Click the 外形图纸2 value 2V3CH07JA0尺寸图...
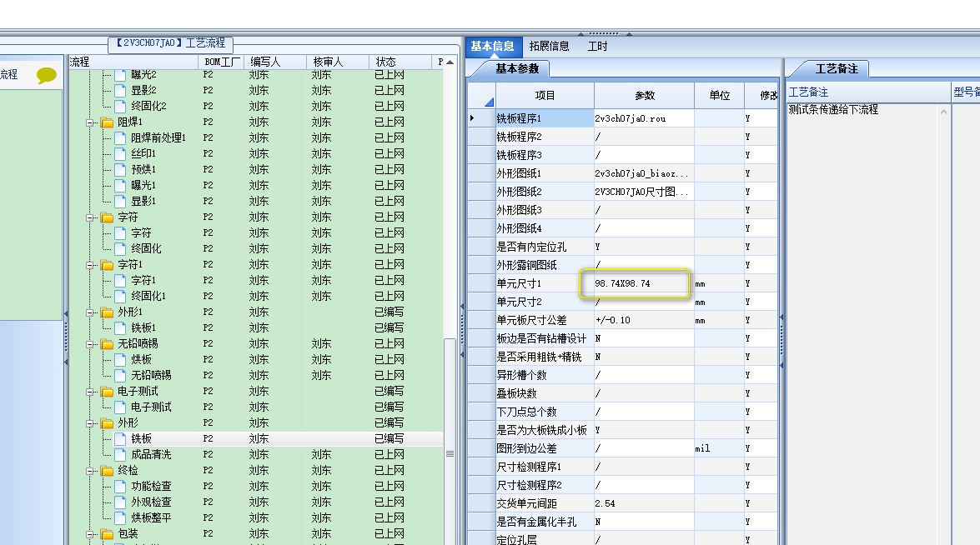Image resolution: width=980 pixels, height=545 pixels. coord(644,192)
